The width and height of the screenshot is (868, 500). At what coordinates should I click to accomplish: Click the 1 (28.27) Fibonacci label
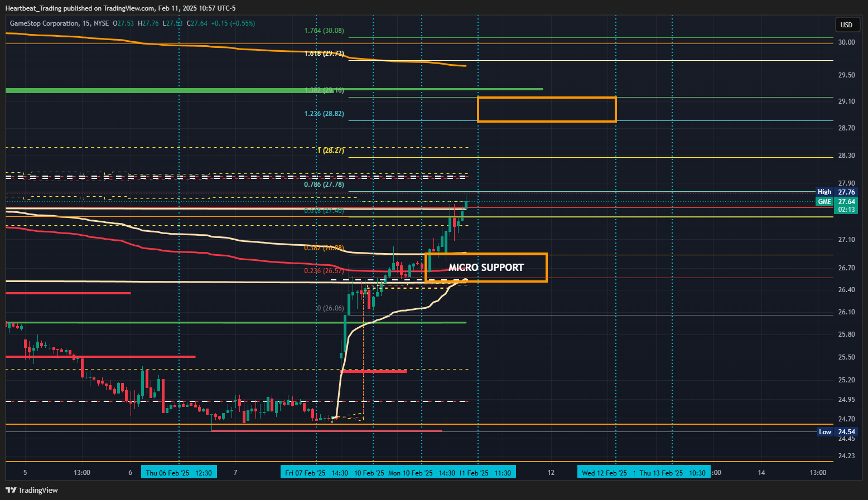click(330, 151)
